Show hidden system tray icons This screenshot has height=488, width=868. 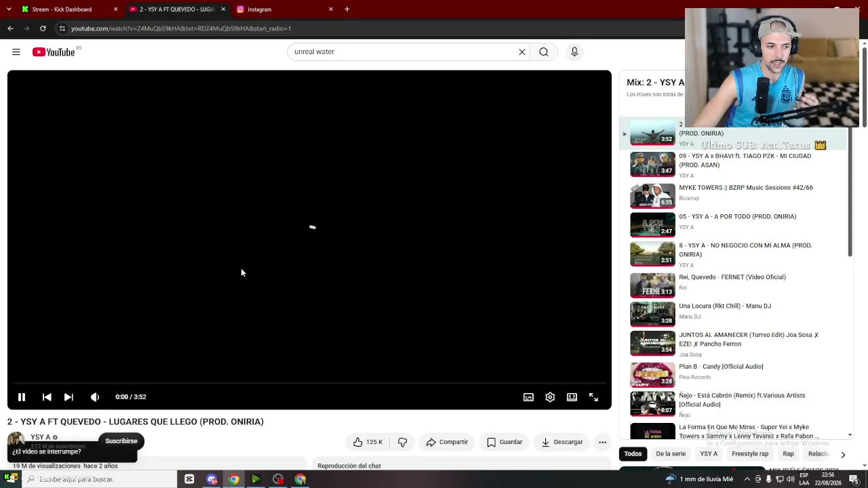[747, 479]
